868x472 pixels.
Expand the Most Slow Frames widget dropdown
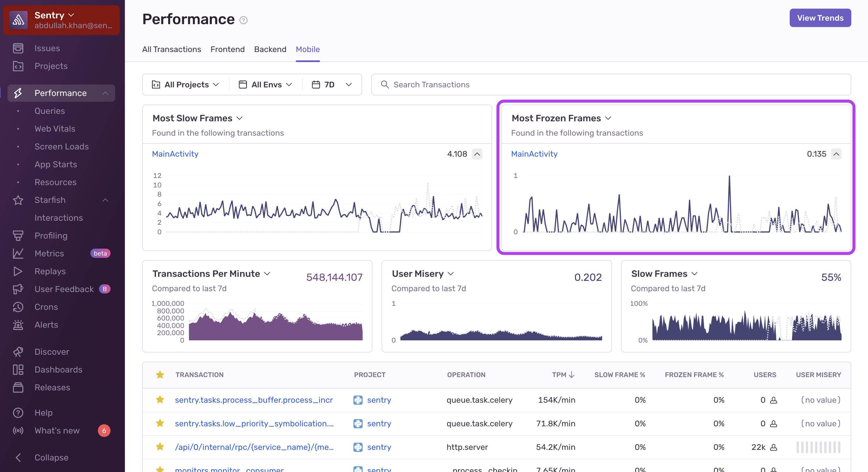(239, 118)
